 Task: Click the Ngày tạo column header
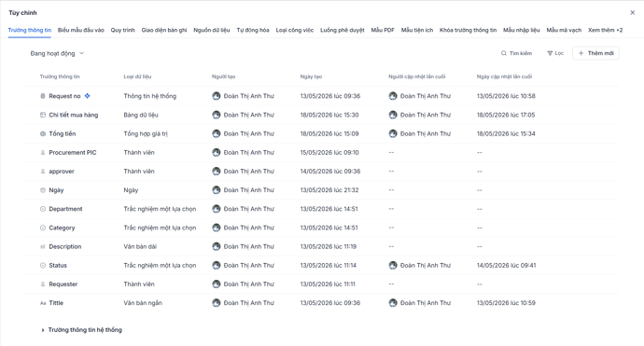point(311,76)
